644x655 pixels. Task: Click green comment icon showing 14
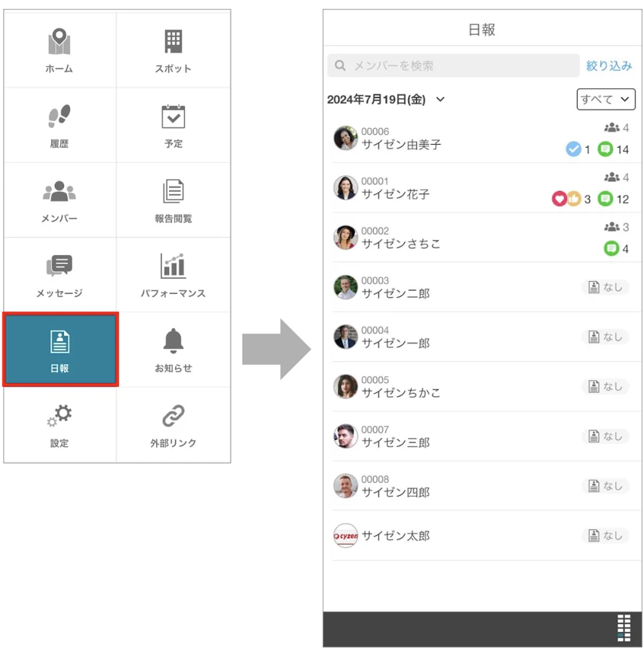click(605, 149)
